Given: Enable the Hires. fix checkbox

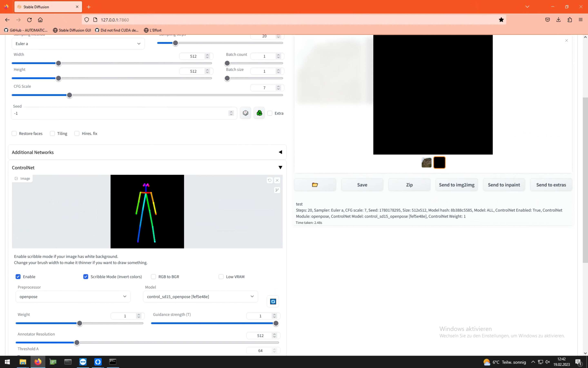Looking at the screenshot, I should point(77,133).
